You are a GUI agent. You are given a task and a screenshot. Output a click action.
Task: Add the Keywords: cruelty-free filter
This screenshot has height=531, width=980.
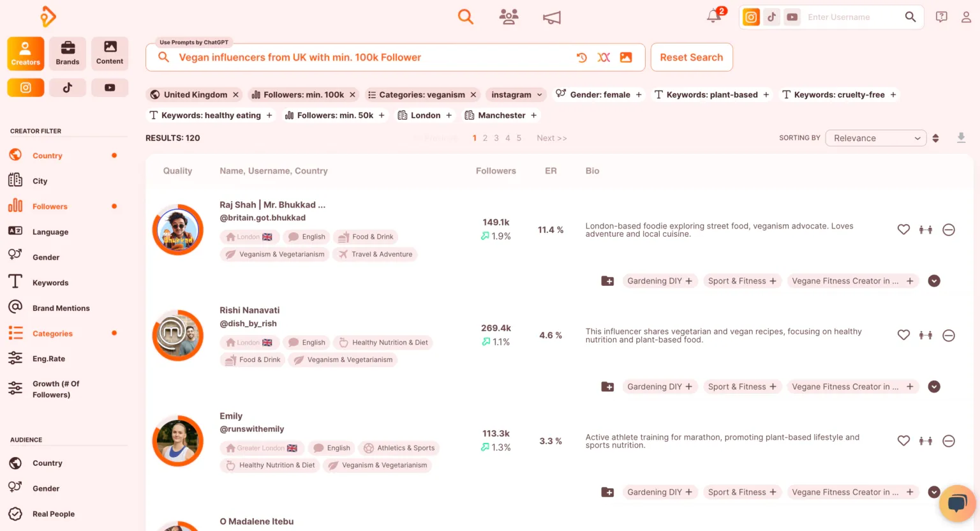pos(893,94)
